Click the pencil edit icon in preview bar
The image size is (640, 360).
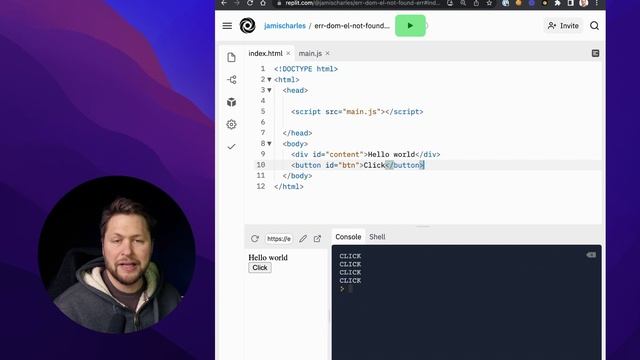(x=303, y=238)
